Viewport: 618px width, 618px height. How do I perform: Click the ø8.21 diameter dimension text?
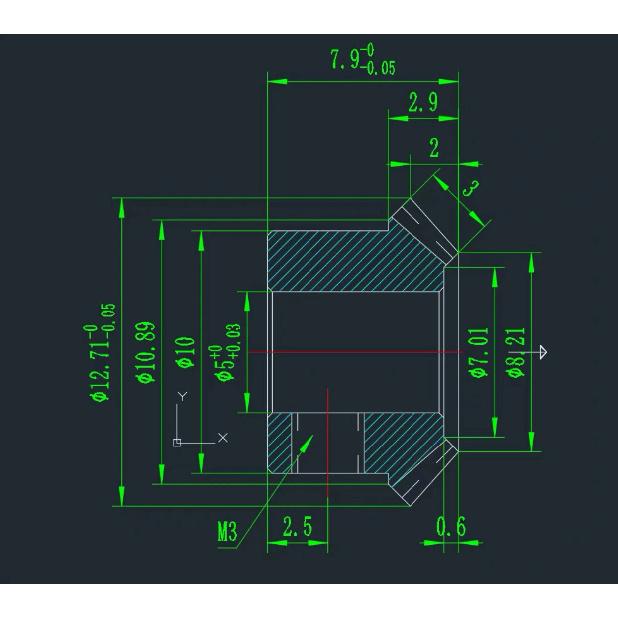point(517,352)
